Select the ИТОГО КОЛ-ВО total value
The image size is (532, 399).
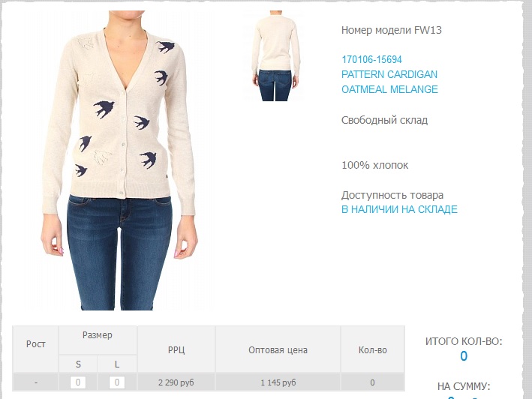pos(464,356)
